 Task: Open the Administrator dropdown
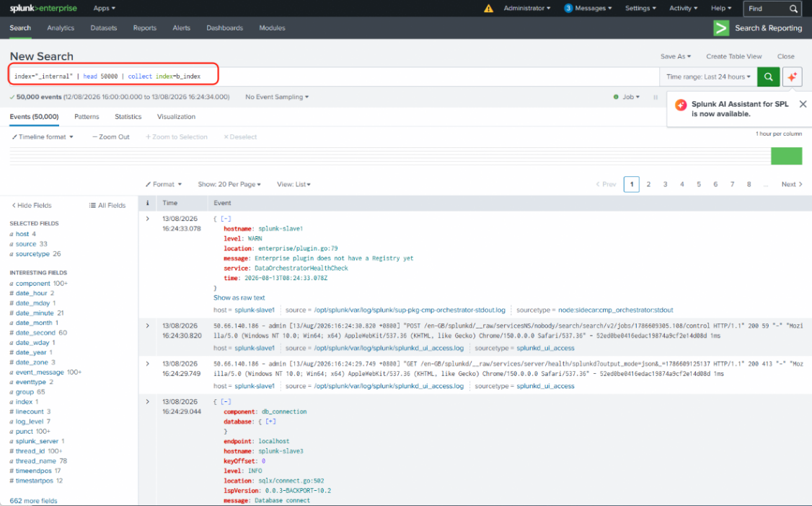(x=526, y=8)
